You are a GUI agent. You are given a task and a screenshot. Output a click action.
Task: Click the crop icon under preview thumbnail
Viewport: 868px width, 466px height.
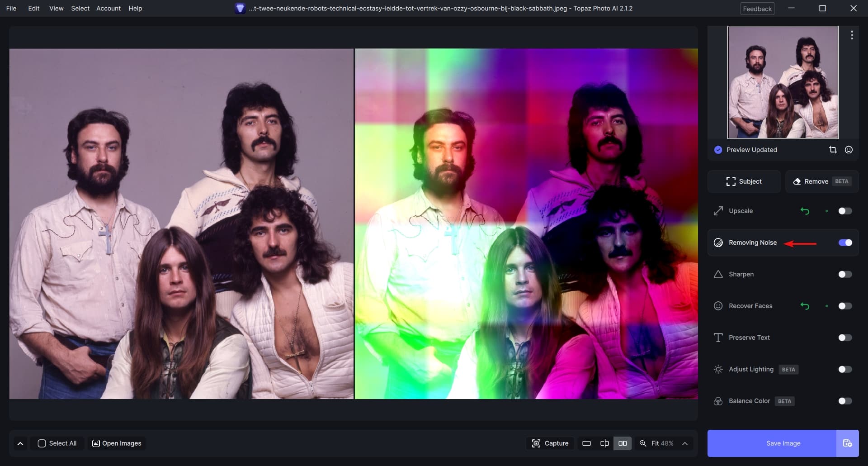[x=833, y=150]
